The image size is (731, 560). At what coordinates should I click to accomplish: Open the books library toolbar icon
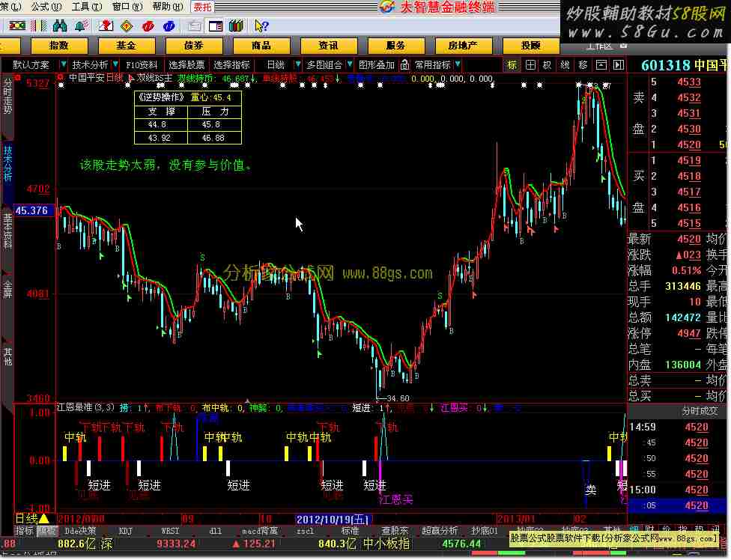pos(237,25)
